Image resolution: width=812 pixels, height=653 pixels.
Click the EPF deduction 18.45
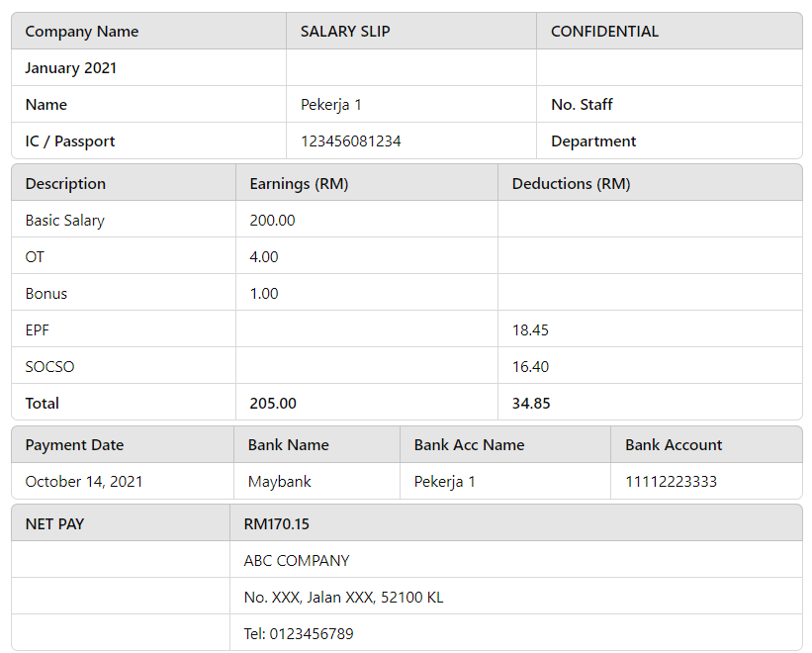(x=530, y=330)
